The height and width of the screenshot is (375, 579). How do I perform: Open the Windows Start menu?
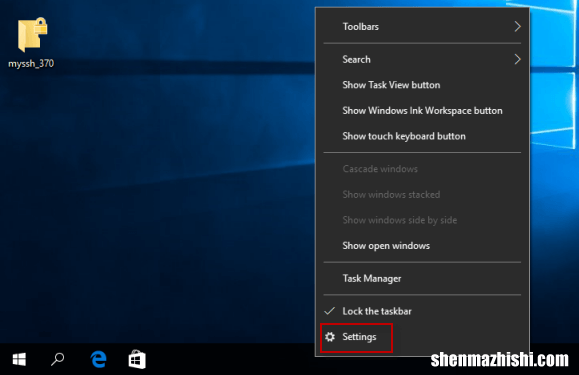coord(19,359)
